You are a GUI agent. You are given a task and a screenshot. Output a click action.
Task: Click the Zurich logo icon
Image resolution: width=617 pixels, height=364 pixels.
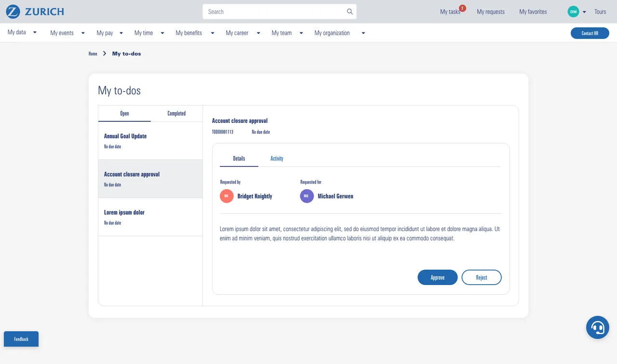pyautogui.click(x=13, y=12)
